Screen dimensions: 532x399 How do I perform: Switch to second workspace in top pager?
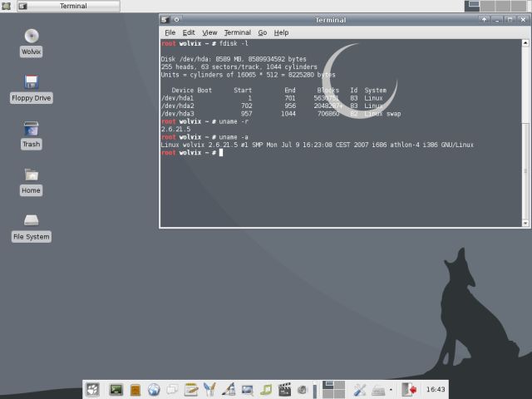487,6
